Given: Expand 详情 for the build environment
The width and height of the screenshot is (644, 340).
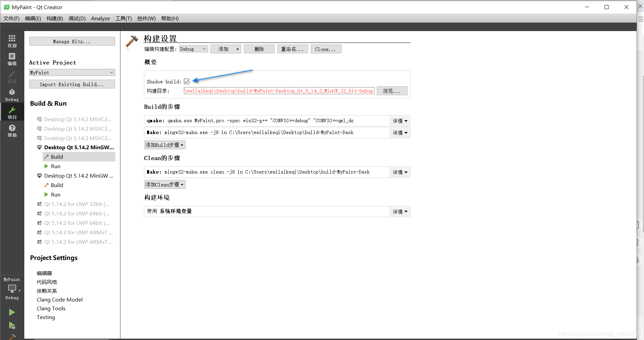Looking at the screenshot, I should (x=400, y=212).
